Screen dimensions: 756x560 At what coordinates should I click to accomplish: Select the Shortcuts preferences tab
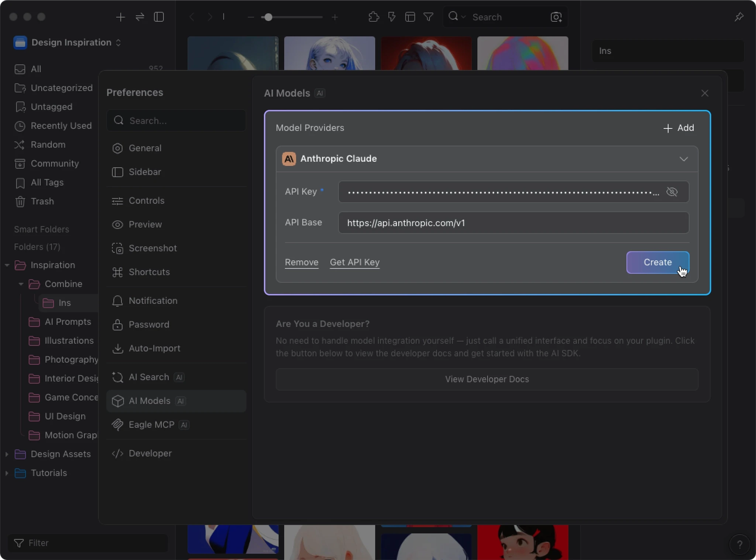(x=149, y=272)
